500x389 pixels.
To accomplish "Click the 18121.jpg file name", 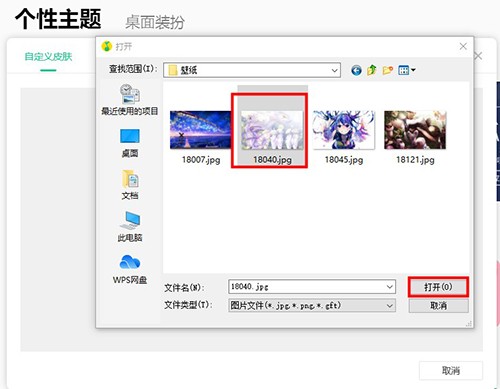I will click(x=415, y=160).
